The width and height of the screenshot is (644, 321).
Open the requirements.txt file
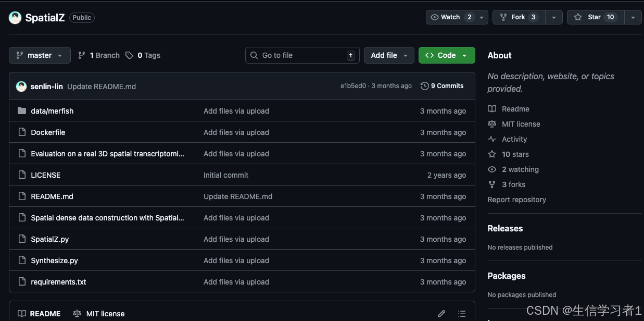(58, 282)
